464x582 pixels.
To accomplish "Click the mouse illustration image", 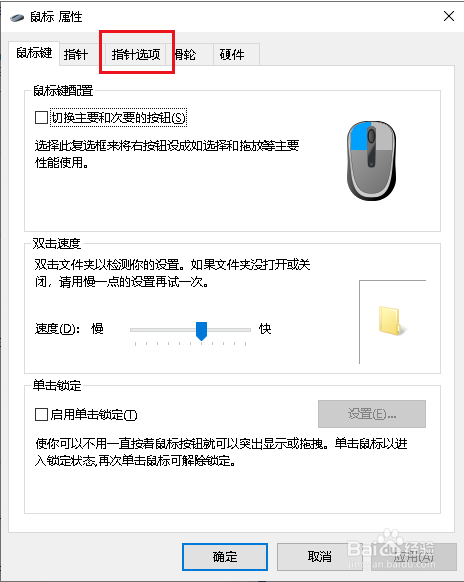I will point(371,160).
